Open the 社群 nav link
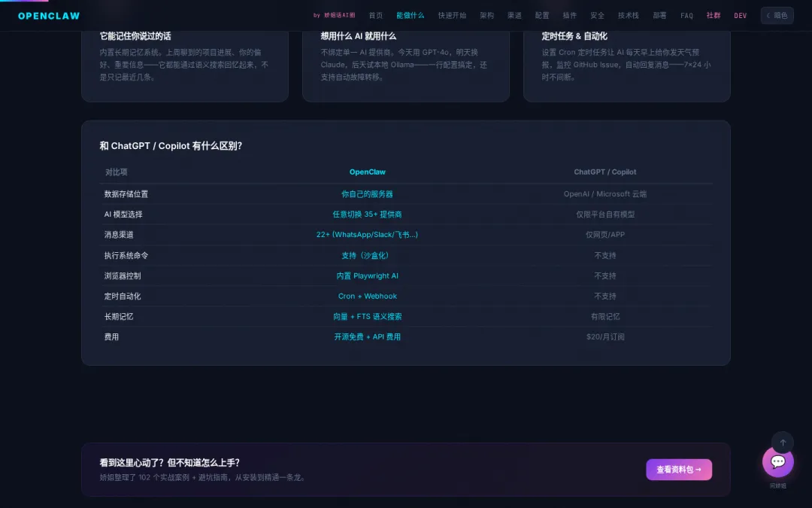The height and width of the screenshot is (508, 812). pos(714,16)
